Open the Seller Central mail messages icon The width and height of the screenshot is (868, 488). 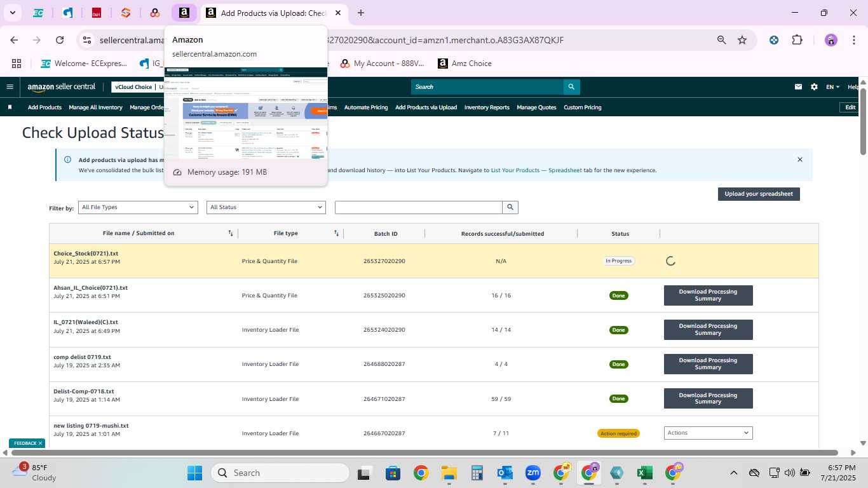(x=799, y=87)
